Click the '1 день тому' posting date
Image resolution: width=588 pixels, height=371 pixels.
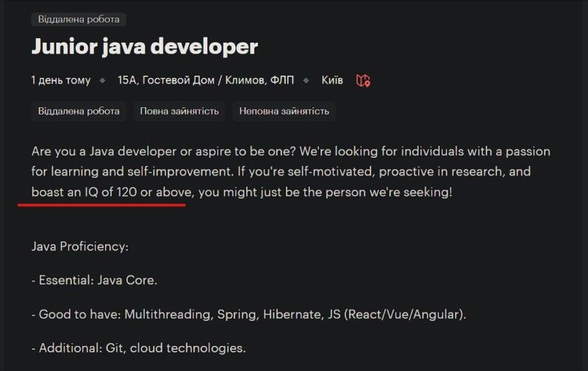61,80
